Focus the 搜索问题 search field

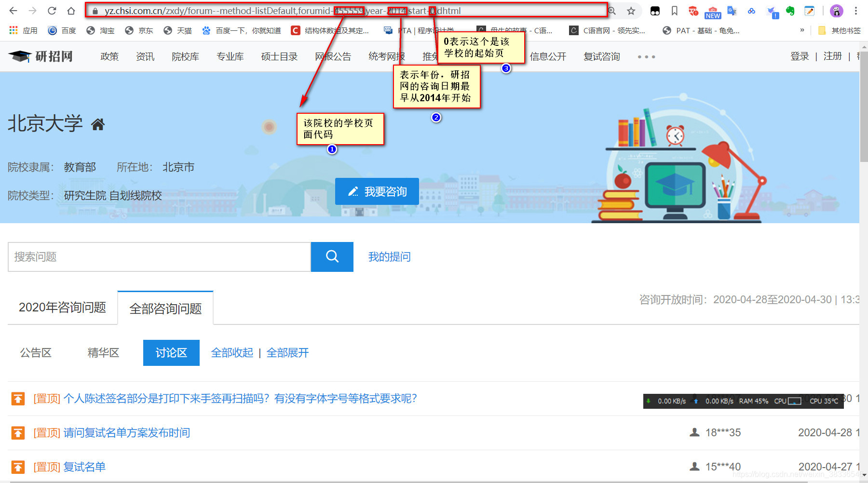(x=159, y=257)
